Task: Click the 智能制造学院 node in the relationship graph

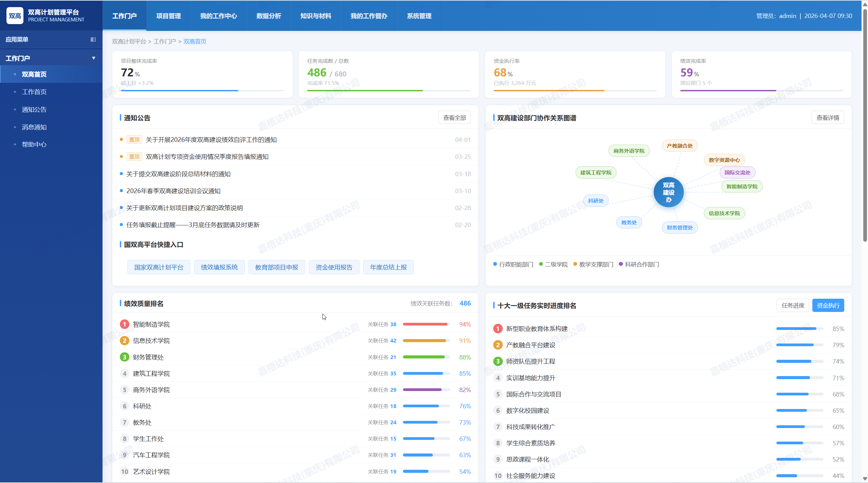Action: [742, 186]
